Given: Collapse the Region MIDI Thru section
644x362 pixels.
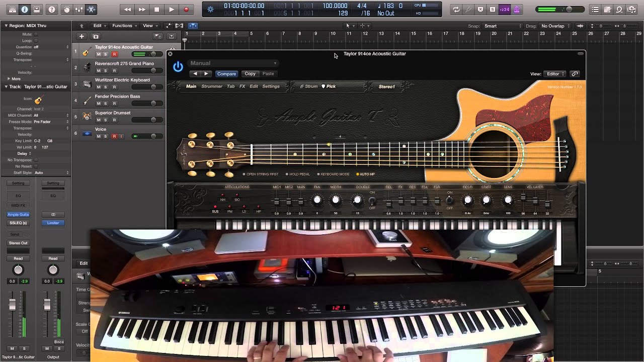Looking at the screenshot, I should click(6, 26).
